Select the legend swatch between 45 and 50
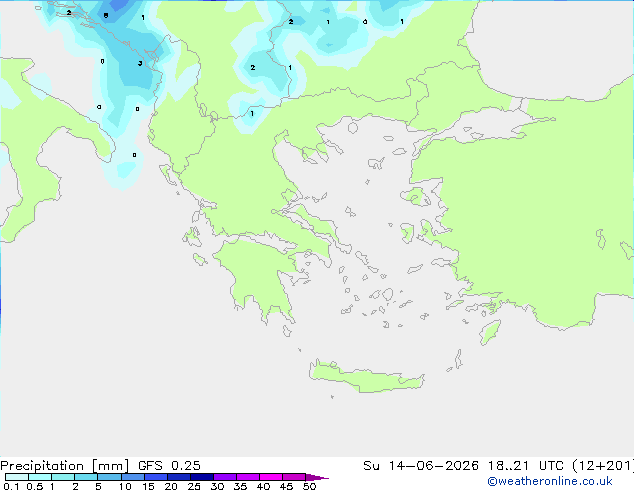This screenshot has width=634, height=490. [x=294, y=477]
